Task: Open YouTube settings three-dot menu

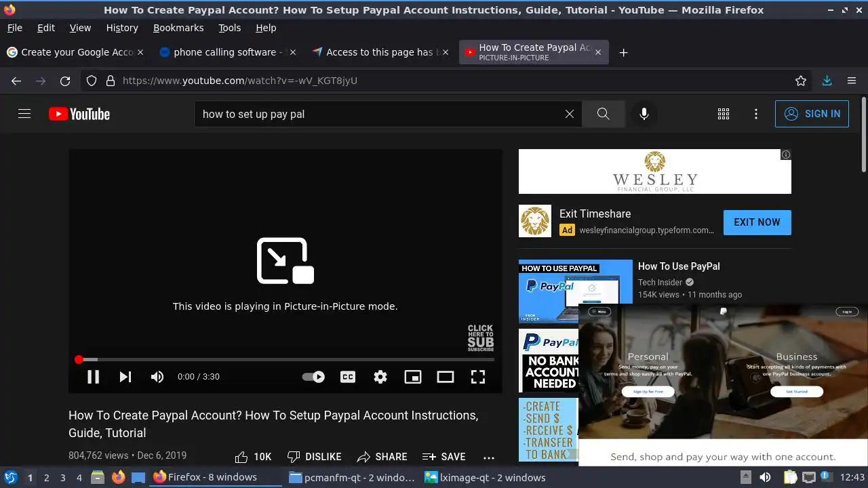Action: point(756,114)
